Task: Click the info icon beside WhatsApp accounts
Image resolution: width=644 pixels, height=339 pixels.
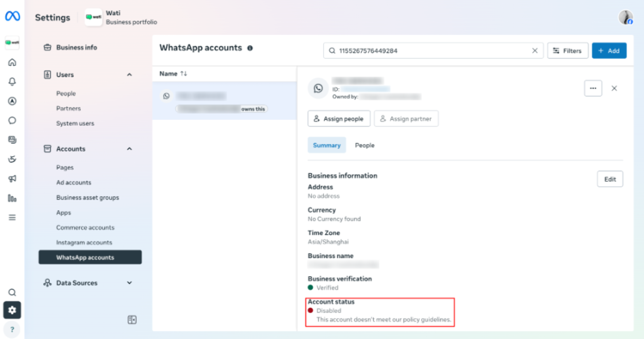Action: click(250, 48)
